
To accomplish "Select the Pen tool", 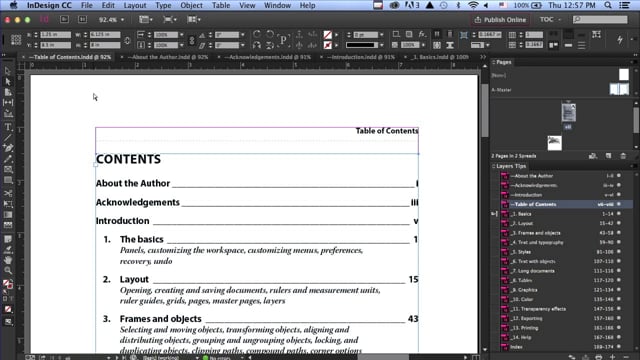I will 8,148.
